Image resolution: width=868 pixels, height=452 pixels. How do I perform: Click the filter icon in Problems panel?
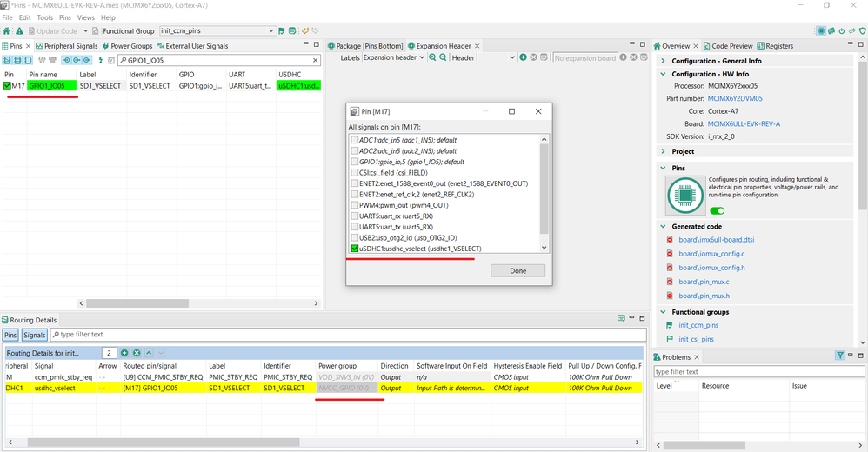tap(840, 356)
